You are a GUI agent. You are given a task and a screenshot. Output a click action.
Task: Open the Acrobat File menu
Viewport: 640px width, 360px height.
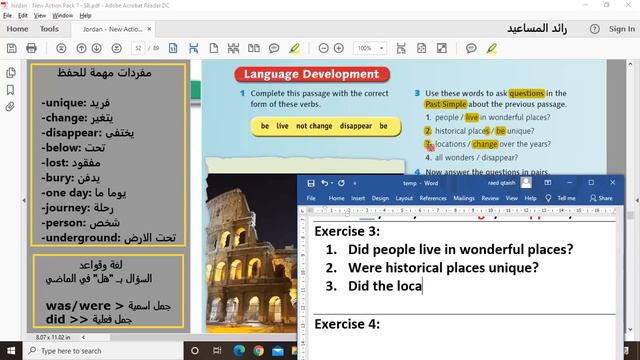[7, 16]
